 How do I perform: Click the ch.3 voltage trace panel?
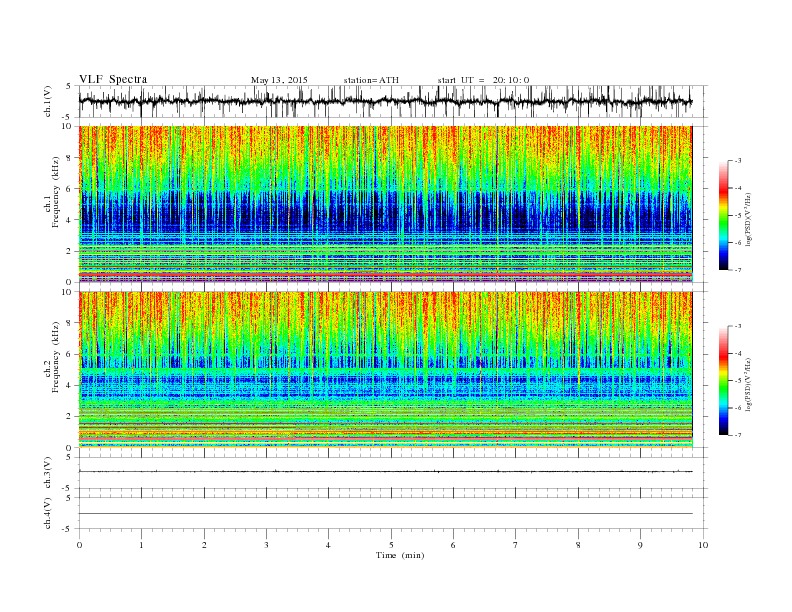point(393,473)
